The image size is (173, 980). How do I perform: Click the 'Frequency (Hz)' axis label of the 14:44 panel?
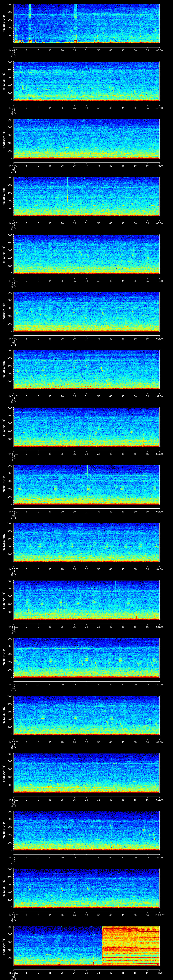4,24
